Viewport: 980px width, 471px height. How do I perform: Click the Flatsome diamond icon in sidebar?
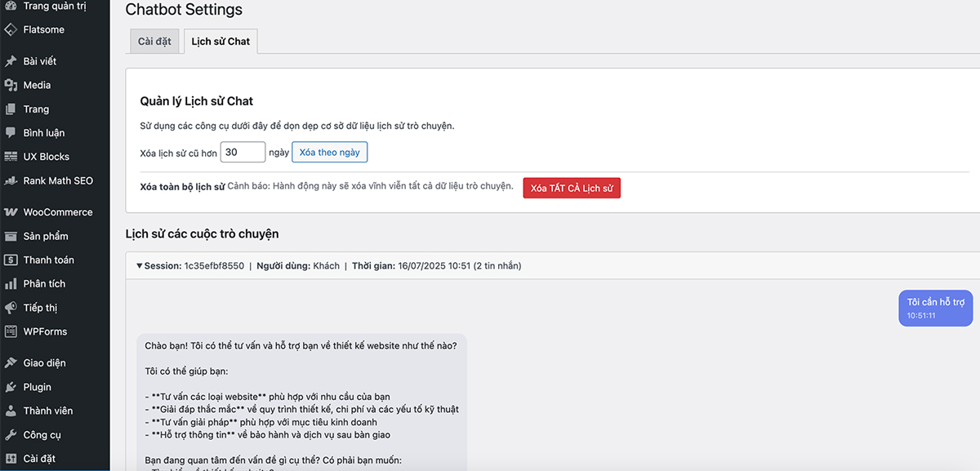point(11,30)
